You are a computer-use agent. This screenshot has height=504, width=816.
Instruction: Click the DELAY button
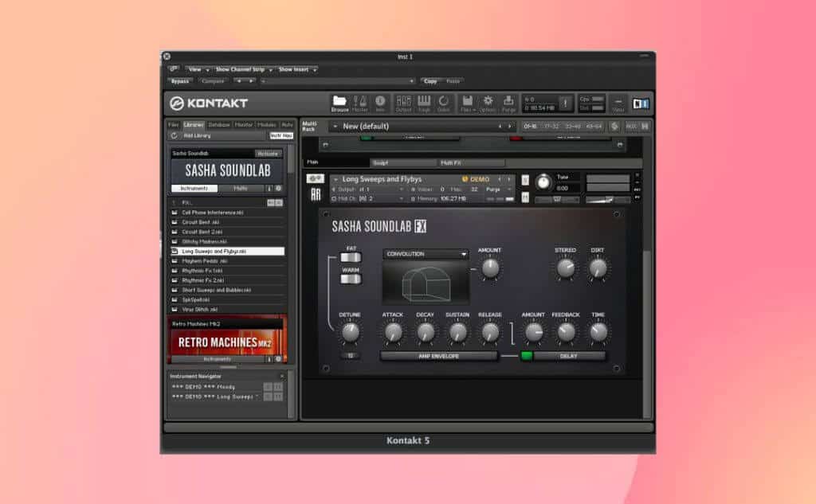(569, 356)
